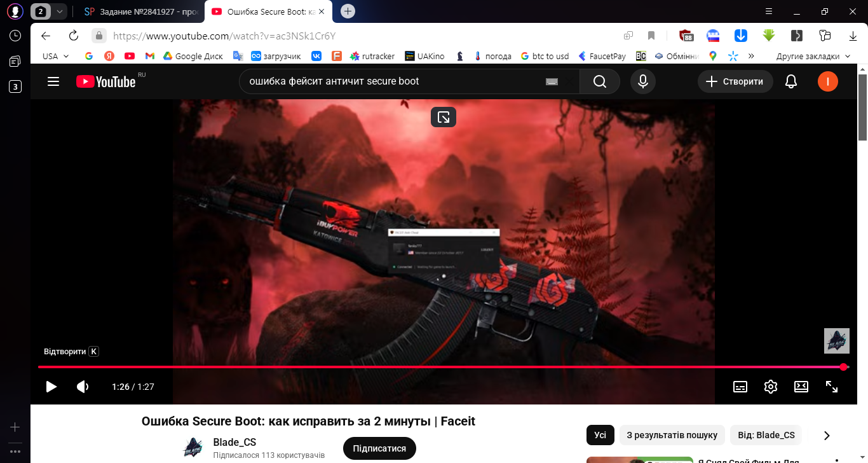The image size is (868, 463).
Task: Open the погода bookmark
Action: click(492, 56)
